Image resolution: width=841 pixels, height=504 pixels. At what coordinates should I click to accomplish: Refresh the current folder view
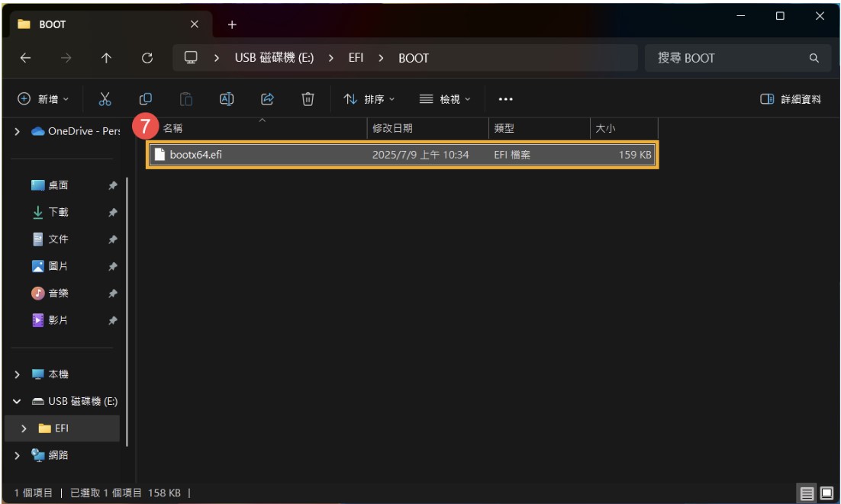coord(147,58)
